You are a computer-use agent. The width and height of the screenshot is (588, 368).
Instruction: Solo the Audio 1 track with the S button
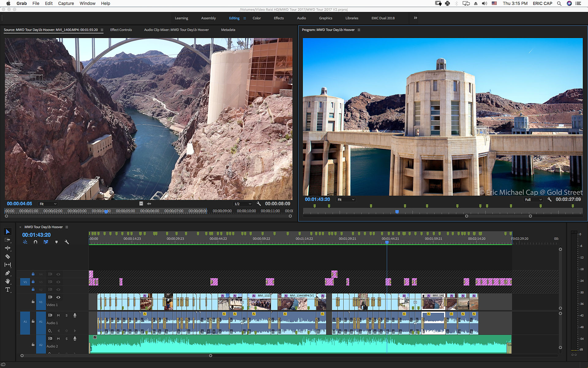point(66,315)
